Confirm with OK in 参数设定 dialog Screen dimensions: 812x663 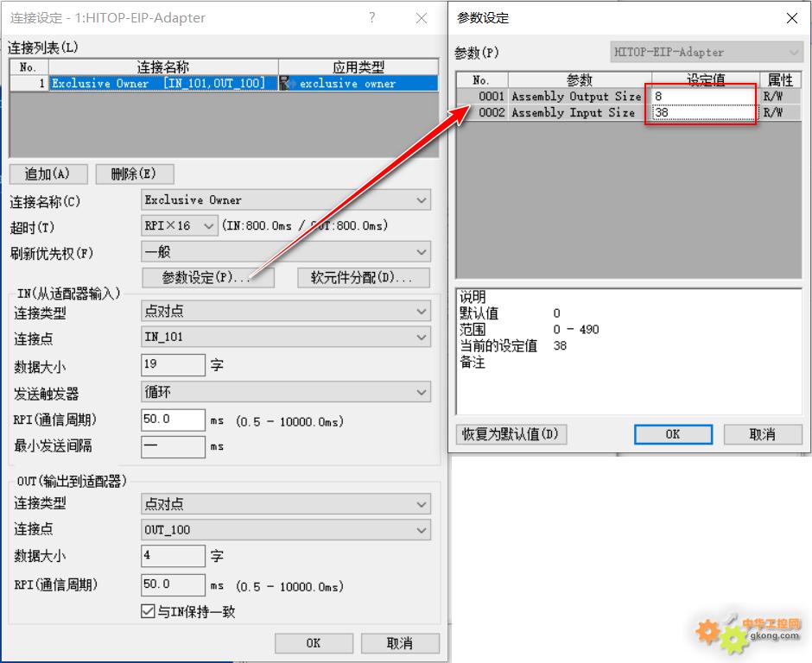point(672,434)
